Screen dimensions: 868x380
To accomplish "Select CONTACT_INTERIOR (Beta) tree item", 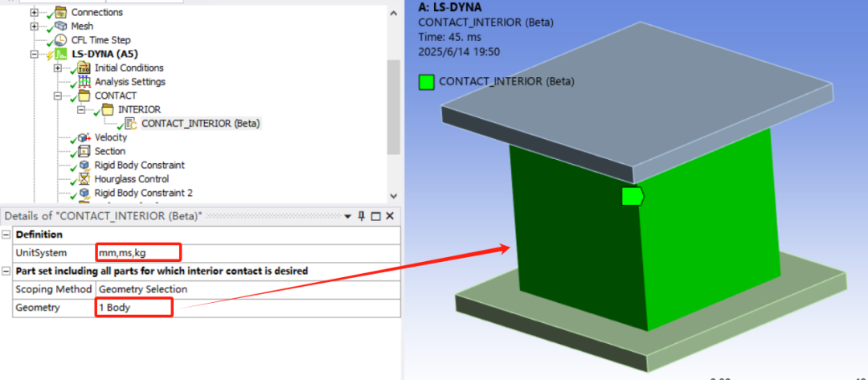I will coord(201,124).
